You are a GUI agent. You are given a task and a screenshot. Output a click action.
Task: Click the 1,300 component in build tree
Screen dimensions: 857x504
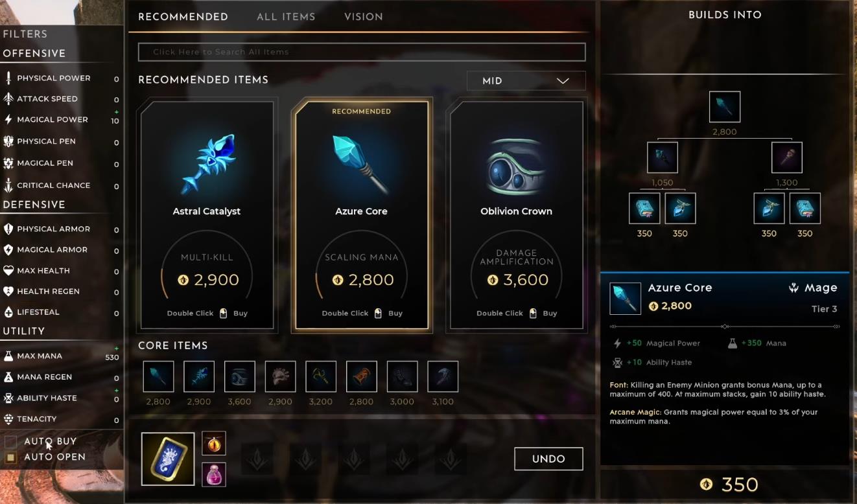click(787, 157)
